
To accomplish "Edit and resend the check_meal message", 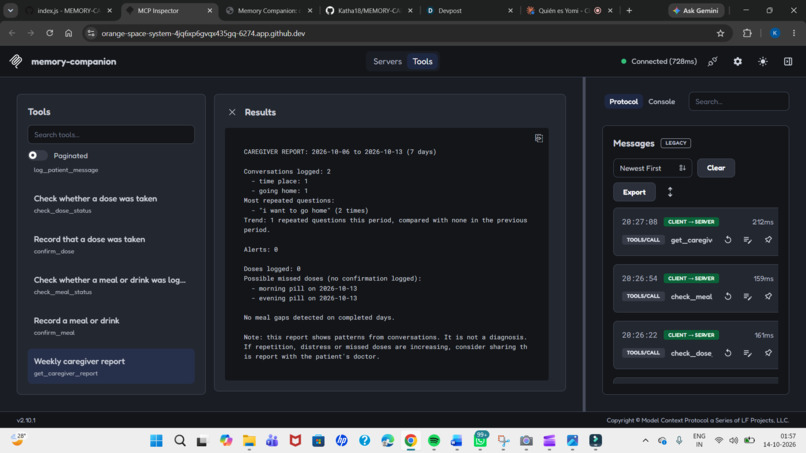I will click(748, 296).
